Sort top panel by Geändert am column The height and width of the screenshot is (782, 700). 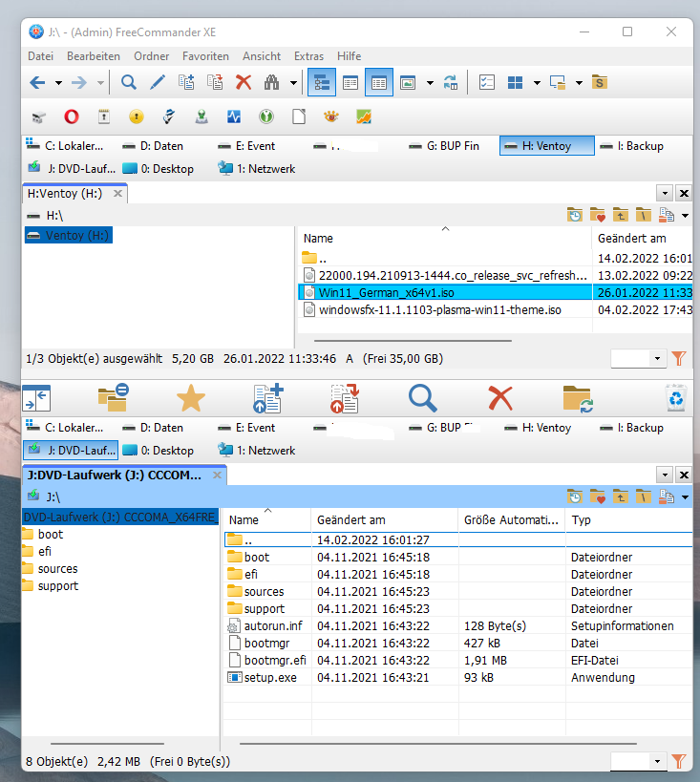pos(642,239)
